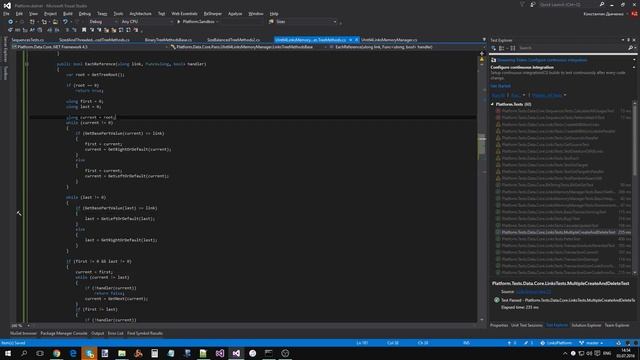The width and height of the screenshot is (640, 360).
Task: Click the Group By icon in Test Explorer
Action: 502,48
